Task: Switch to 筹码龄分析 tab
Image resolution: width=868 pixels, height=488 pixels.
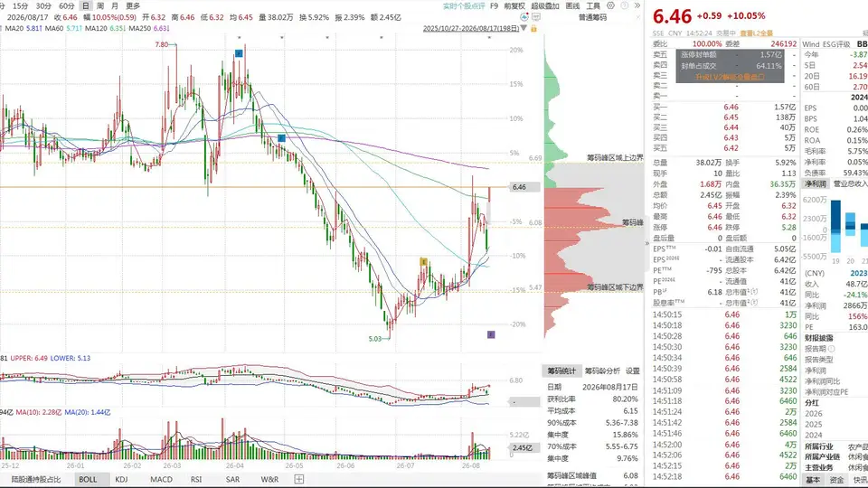Action: point(602,371)
